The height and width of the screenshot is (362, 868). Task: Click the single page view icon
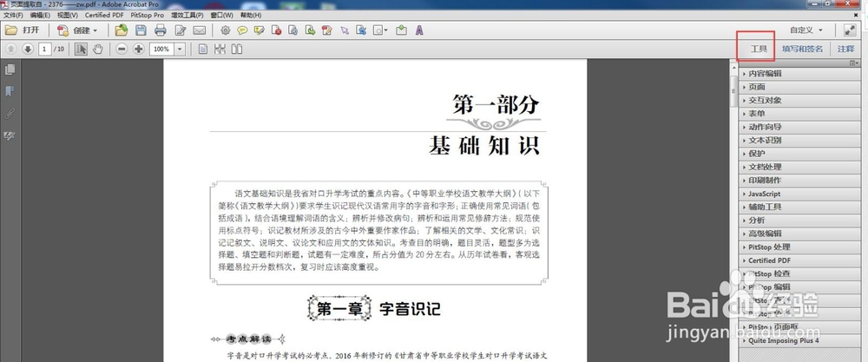point(203,49)
